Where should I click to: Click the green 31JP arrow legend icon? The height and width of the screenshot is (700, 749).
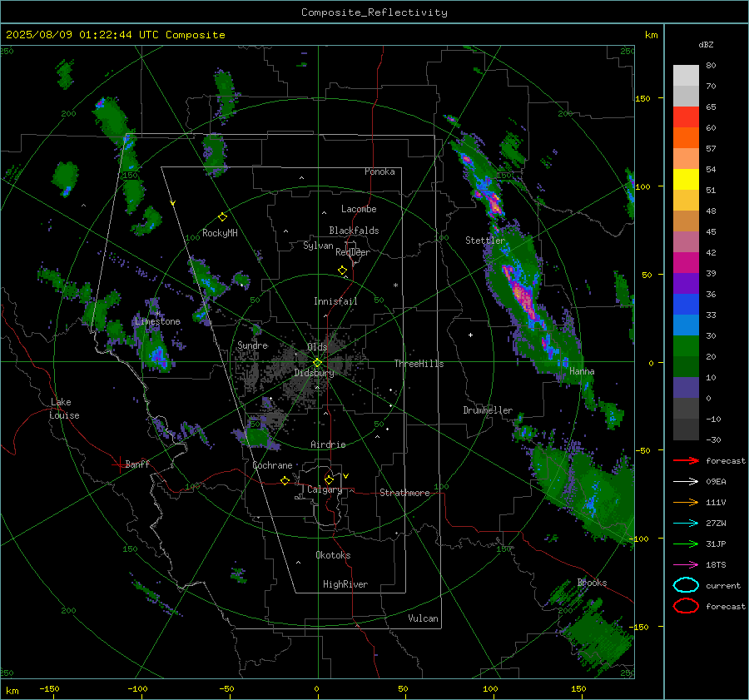686,544
